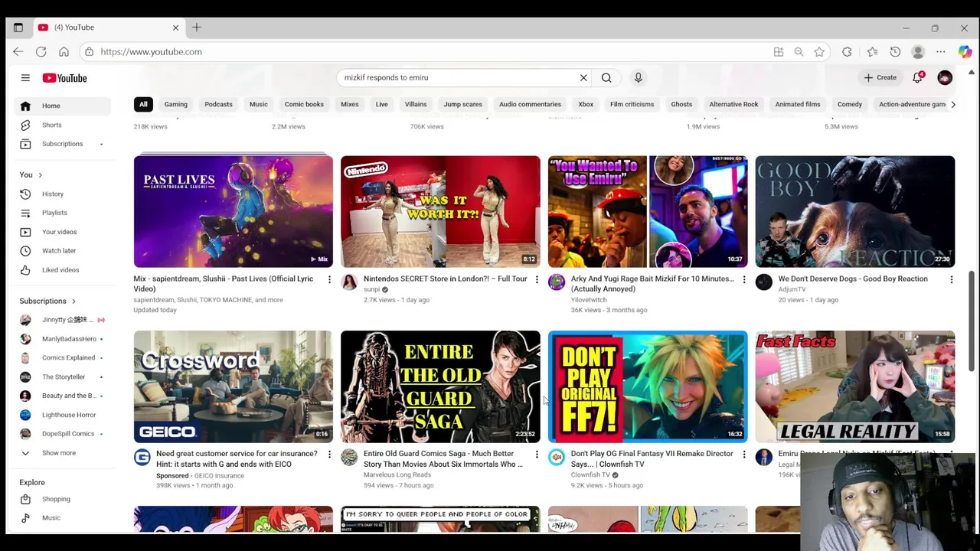
Task: Open Shopping under Explore
Action: coord(61,499)
